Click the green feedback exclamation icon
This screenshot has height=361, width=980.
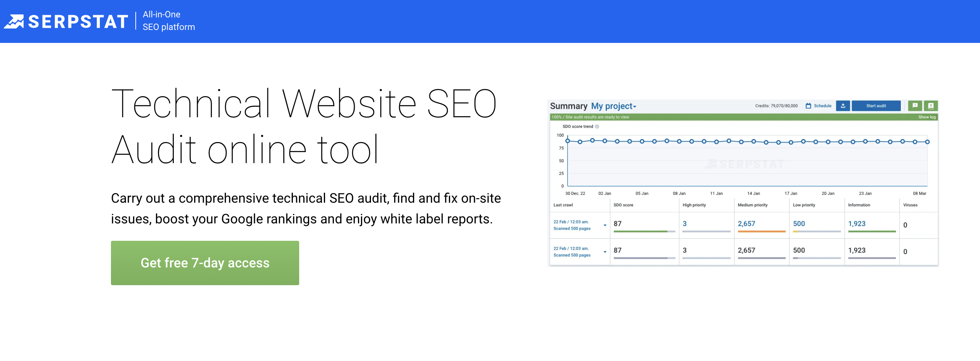915,106
